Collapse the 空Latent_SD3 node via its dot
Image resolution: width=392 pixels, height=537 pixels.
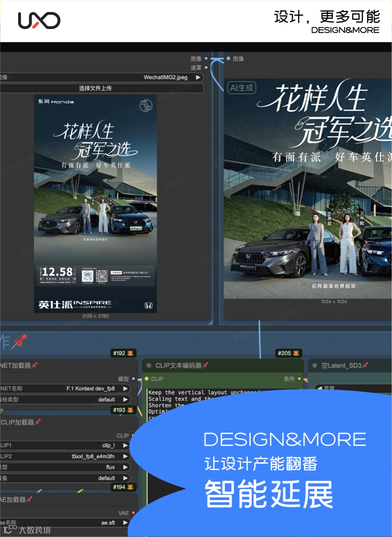[315, 365]
